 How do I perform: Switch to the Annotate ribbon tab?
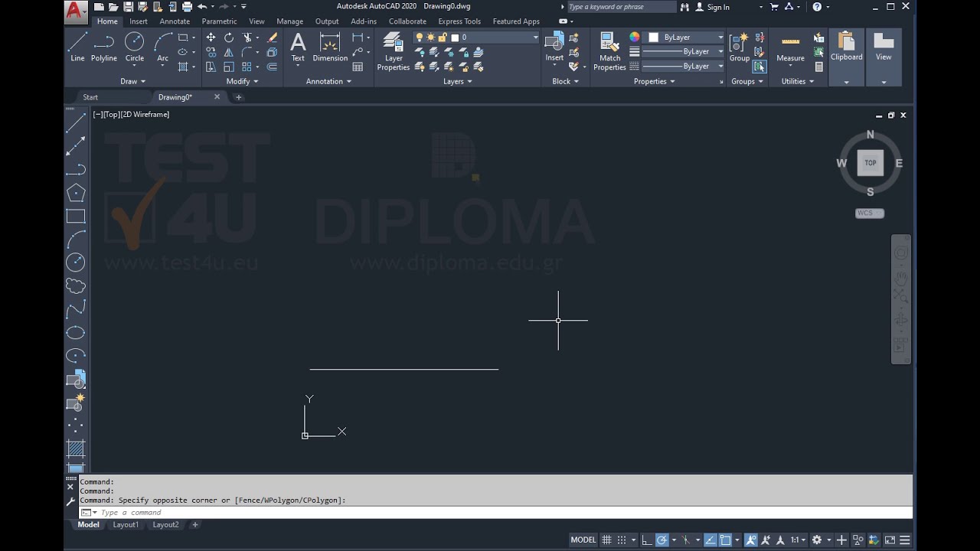(x=175, y=21)
